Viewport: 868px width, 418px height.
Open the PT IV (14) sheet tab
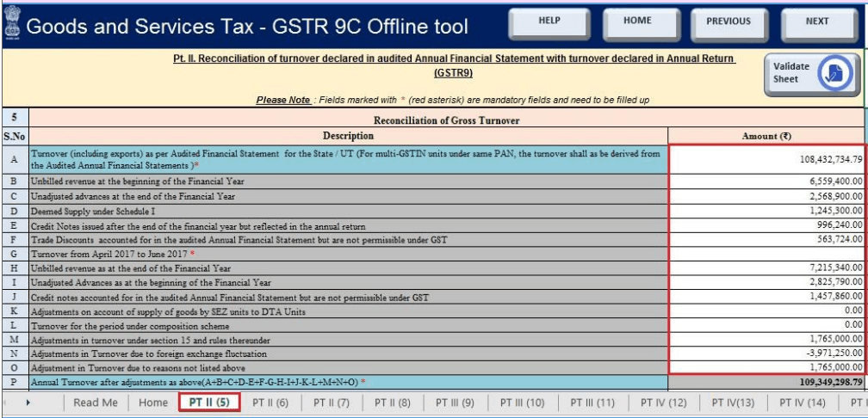[803, 403]
